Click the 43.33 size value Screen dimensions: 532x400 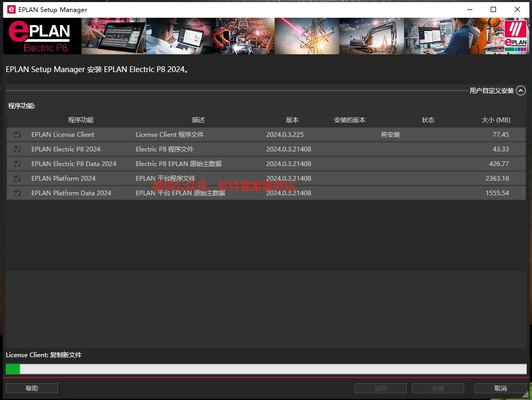point(501,149)
